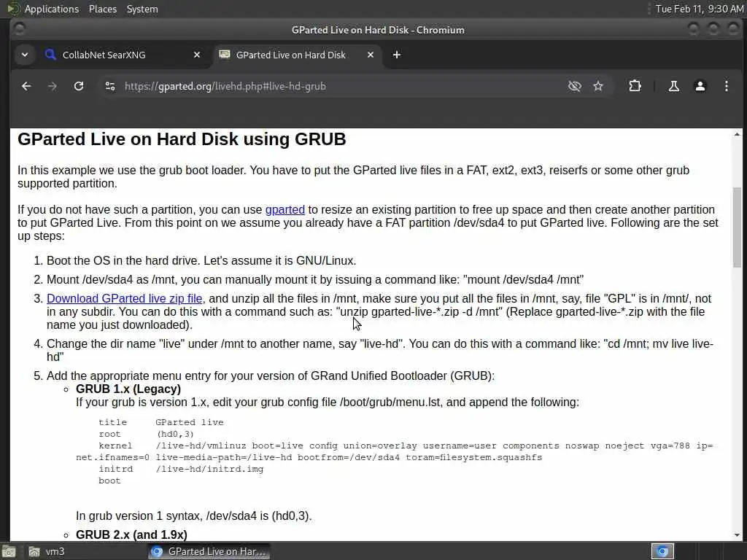The image size is (747, 560).
Task: Go back to the previous page
Action: [x=26, y=86]
